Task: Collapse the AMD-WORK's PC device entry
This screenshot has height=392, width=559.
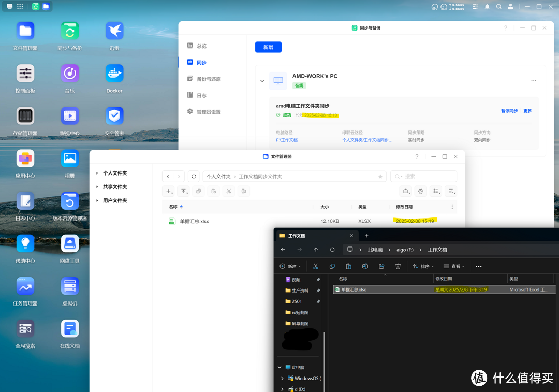Action: (x=262, y=81)
